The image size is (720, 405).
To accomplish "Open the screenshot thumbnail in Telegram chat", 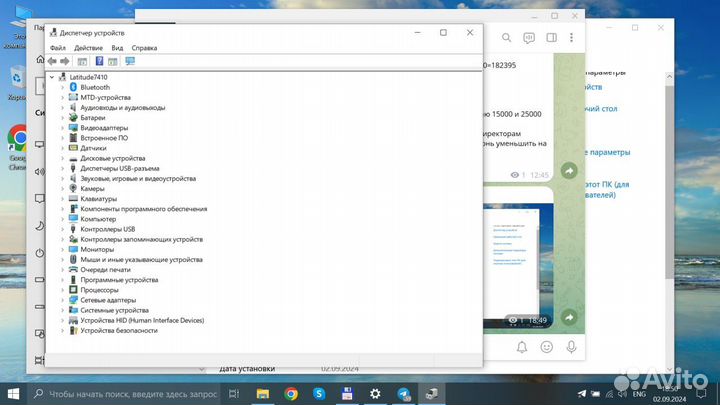I will tap(518, 265).
